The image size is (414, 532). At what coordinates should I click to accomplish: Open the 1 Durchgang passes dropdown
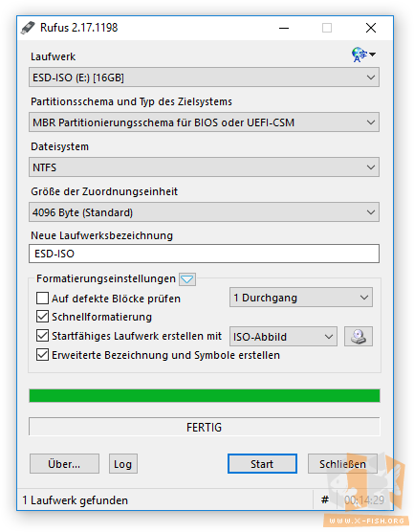click(x=301, y=298)
